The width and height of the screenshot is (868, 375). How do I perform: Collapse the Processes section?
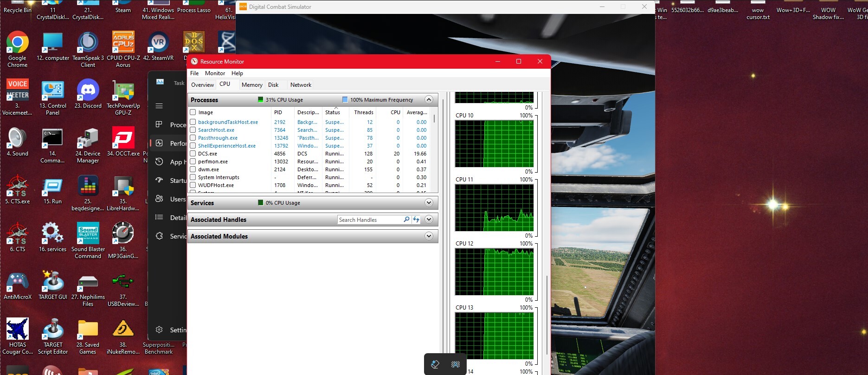pos(429,100)
